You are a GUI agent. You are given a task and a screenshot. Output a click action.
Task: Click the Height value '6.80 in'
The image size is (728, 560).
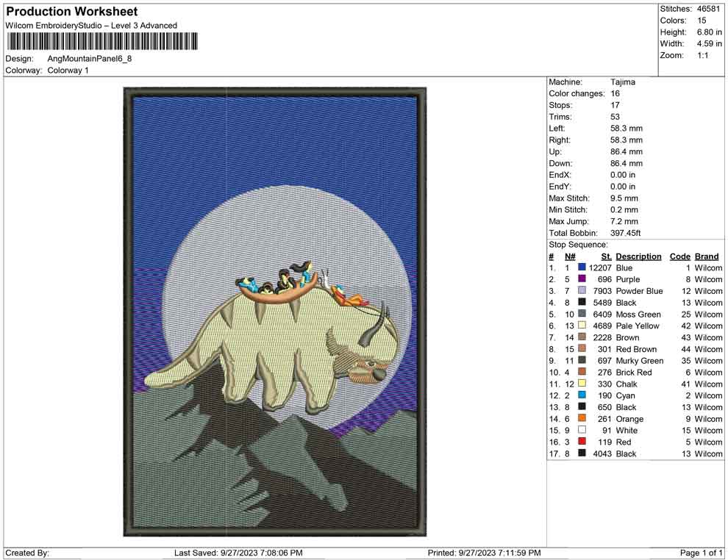pos(709,32)
